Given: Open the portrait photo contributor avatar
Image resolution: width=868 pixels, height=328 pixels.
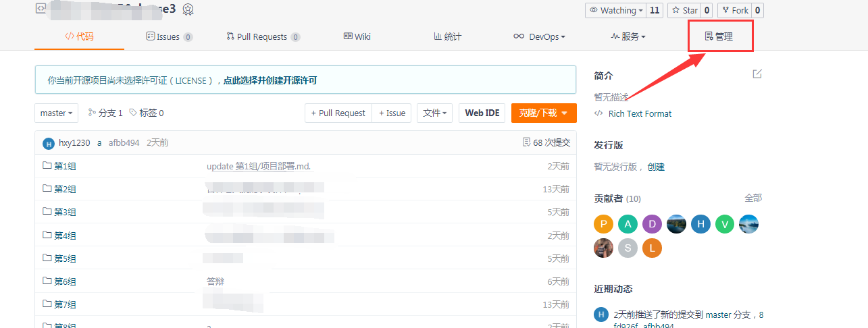Looking at the screenshot, I should click(x=604, y=248).
